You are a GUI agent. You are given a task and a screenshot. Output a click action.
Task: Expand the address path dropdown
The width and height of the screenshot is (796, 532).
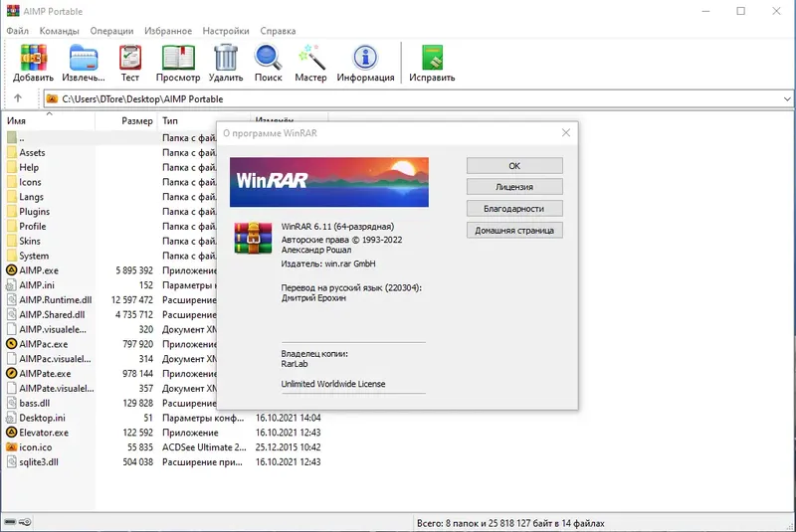[787, 98]
